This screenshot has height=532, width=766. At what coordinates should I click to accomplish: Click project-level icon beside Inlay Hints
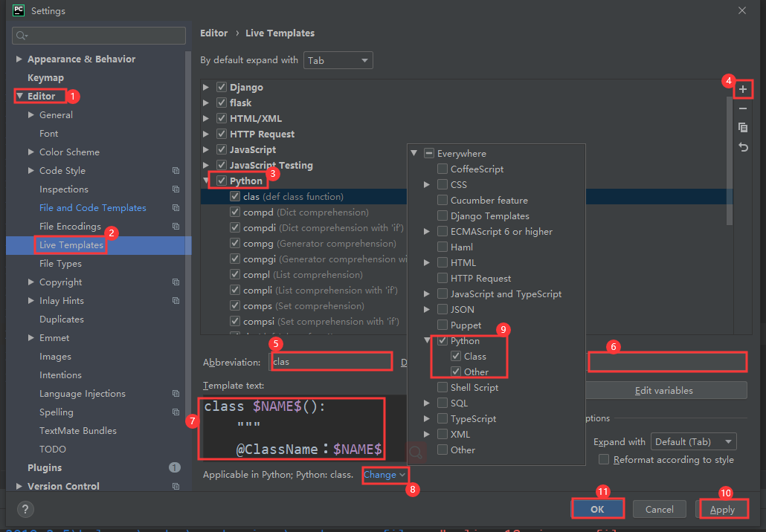tap(176, 300)
